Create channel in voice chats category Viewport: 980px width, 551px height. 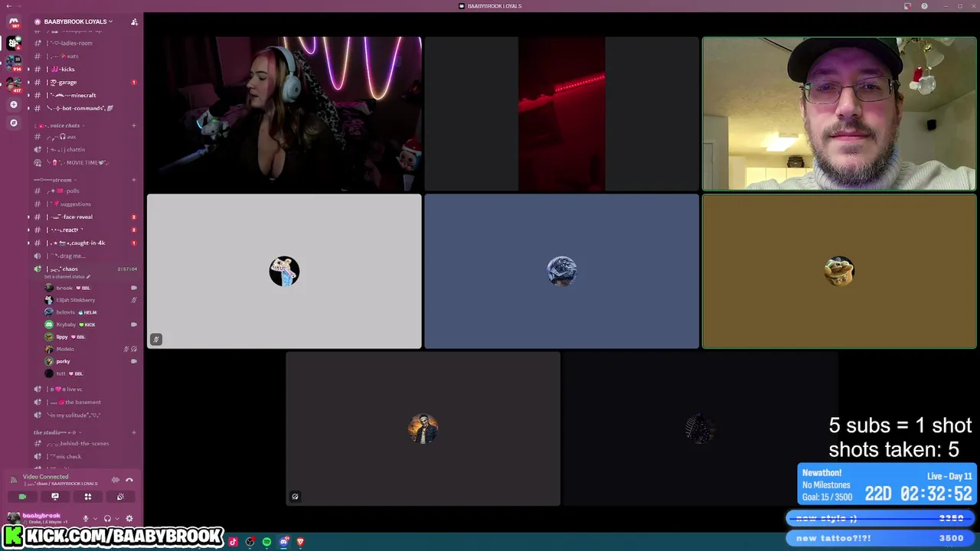pyautogui.click(x=134, y=126)
